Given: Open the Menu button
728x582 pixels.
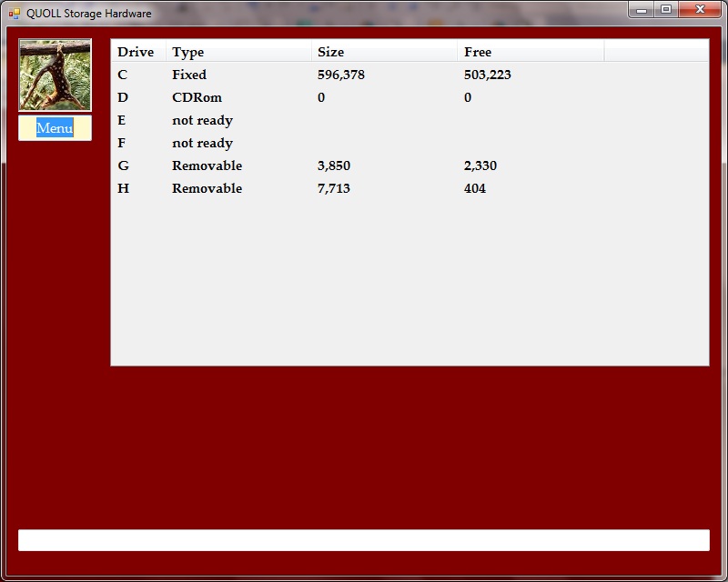Looking at the screenshot, I should pos(55,128).
